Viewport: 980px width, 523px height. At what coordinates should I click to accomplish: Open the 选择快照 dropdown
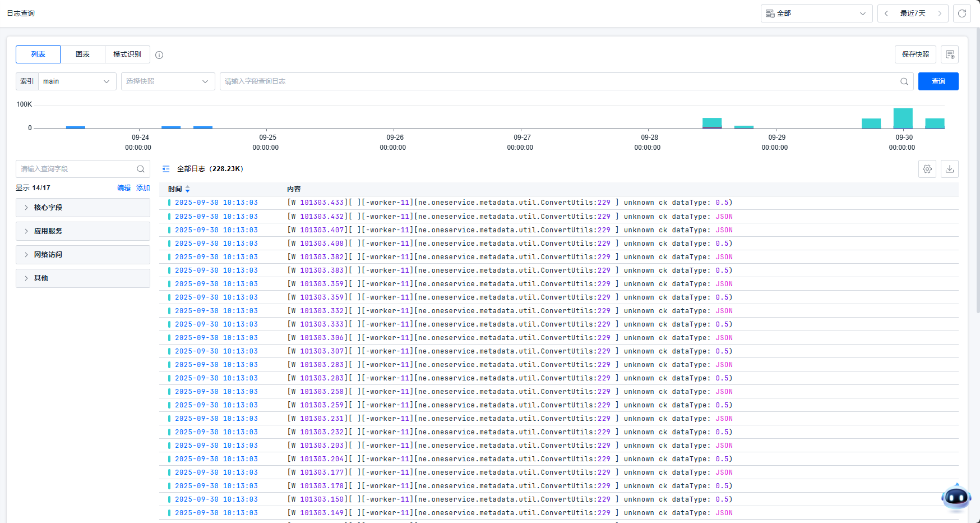(168, 81)
